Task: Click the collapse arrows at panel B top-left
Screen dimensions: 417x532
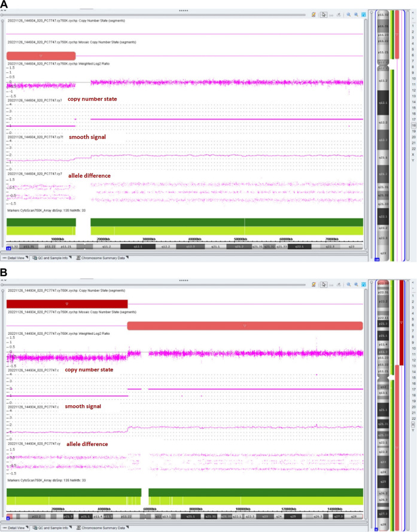Action: coord(3,280)
